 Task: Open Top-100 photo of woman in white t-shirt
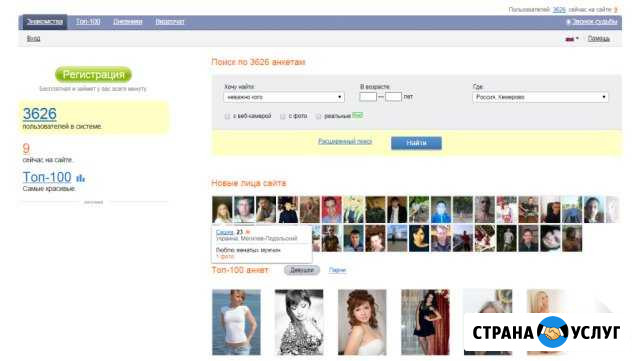click(x=236, y=322)
